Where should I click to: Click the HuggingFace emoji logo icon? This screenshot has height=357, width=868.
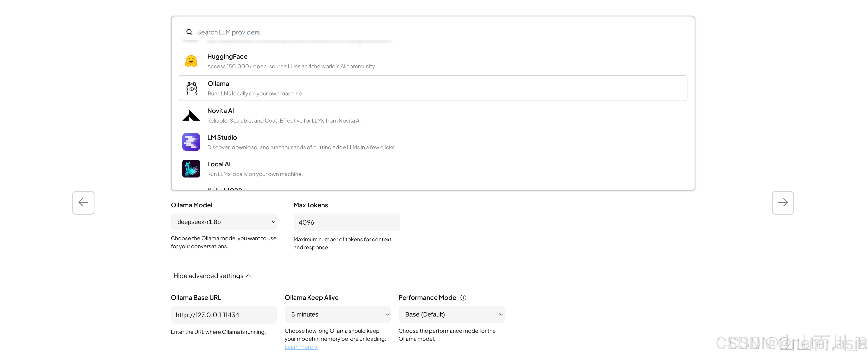click(191, 61)
